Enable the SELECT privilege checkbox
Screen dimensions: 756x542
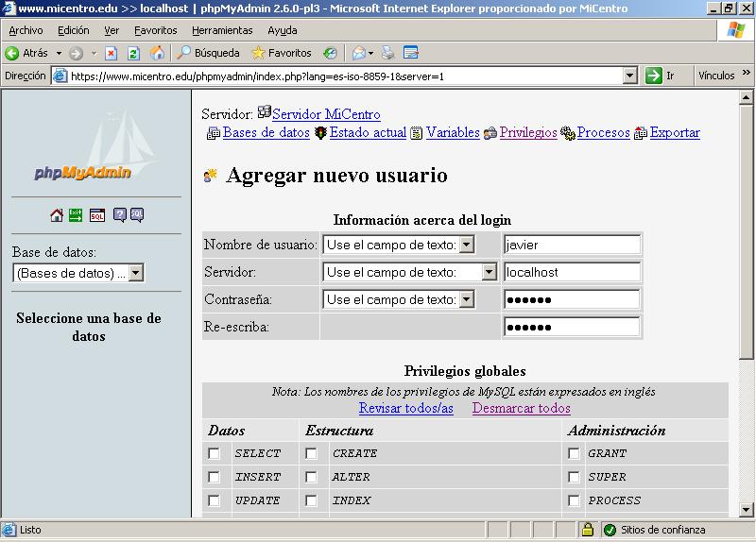214,453
